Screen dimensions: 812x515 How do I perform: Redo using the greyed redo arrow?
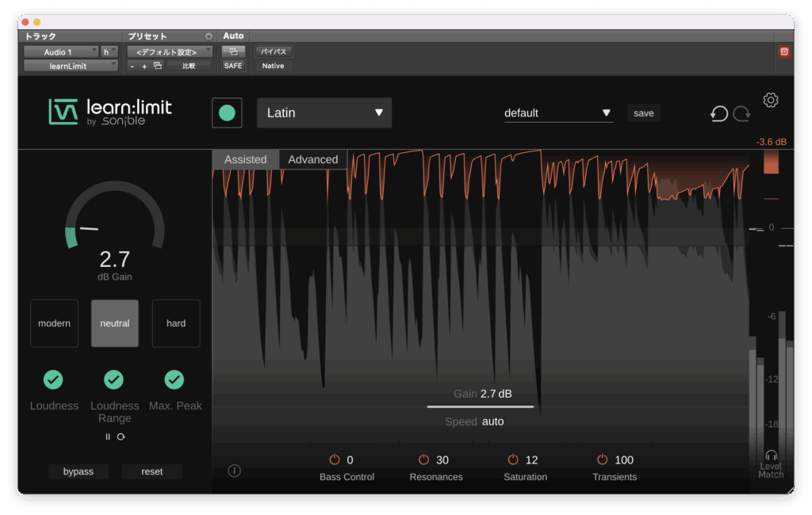(x=741, y=113)
